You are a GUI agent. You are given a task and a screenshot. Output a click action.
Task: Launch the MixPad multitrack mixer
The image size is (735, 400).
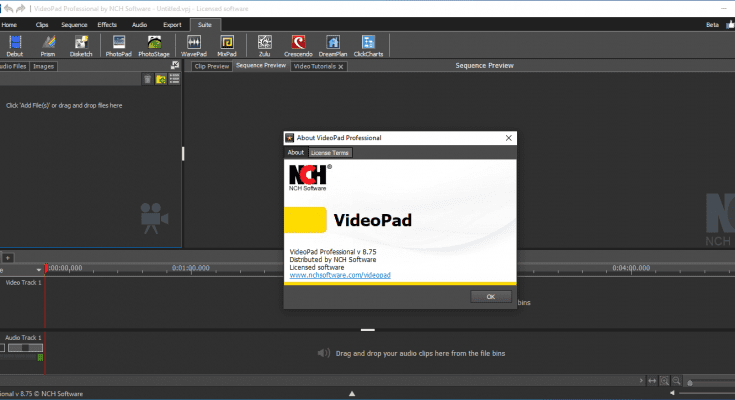click(227, 44)
